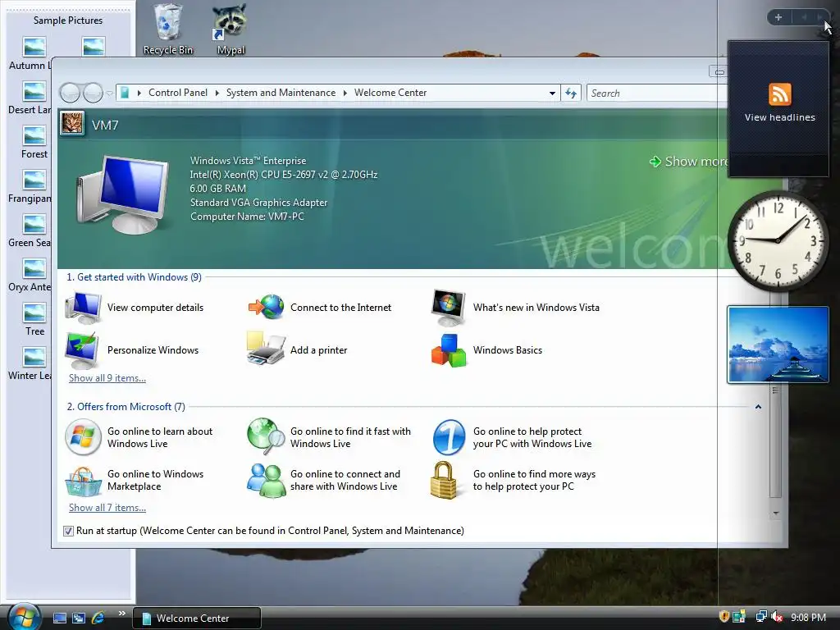Screen dimensions: 840x630
Task: Open Windows Basics item
Action: pos(486,350)
